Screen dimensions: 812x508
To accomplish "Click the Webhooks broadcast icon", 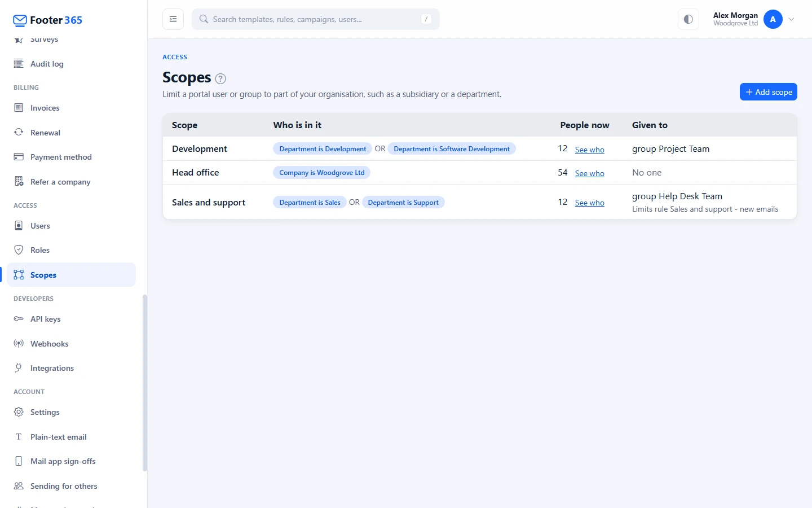I will point(19,343).
